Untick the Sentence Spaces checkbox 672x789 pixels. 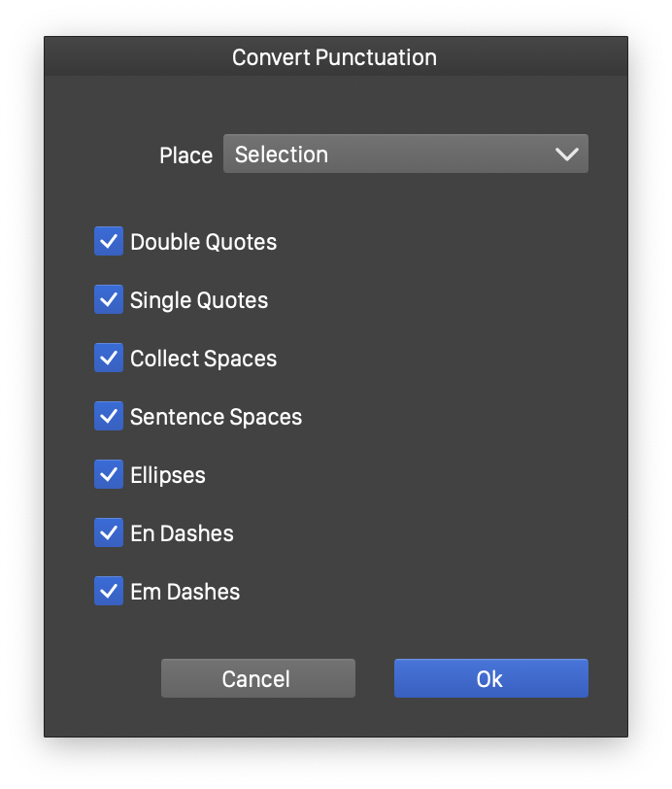tap(109, 417)
